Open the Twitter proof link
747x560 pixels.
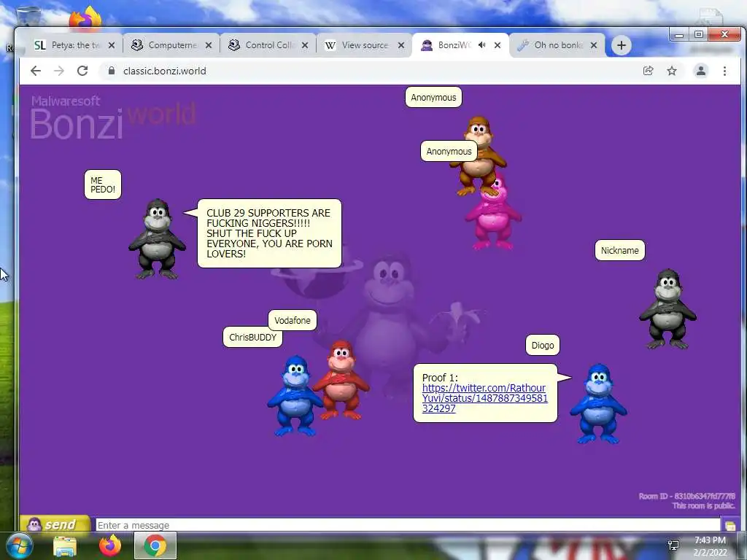click(484, 398)
